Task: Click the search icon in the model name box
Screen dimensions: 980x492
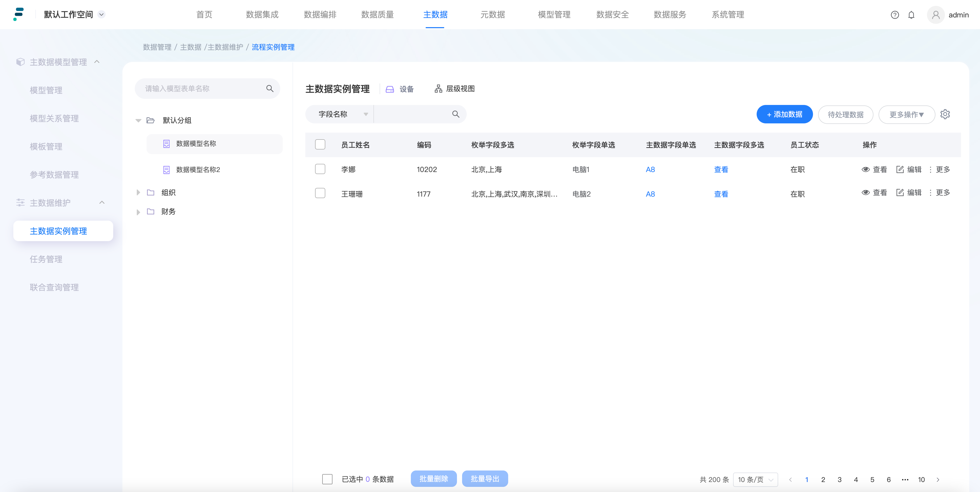Action: click(270, 89)
